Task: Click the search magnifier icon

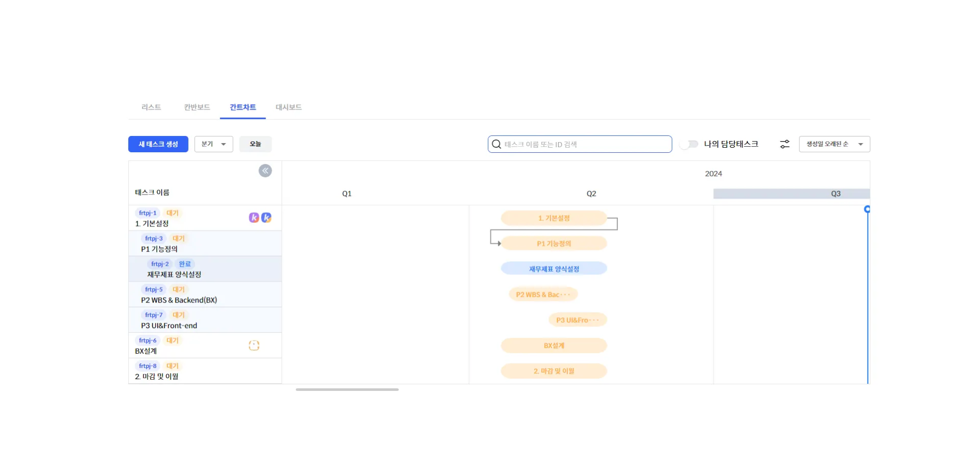Action: (496, 144)
